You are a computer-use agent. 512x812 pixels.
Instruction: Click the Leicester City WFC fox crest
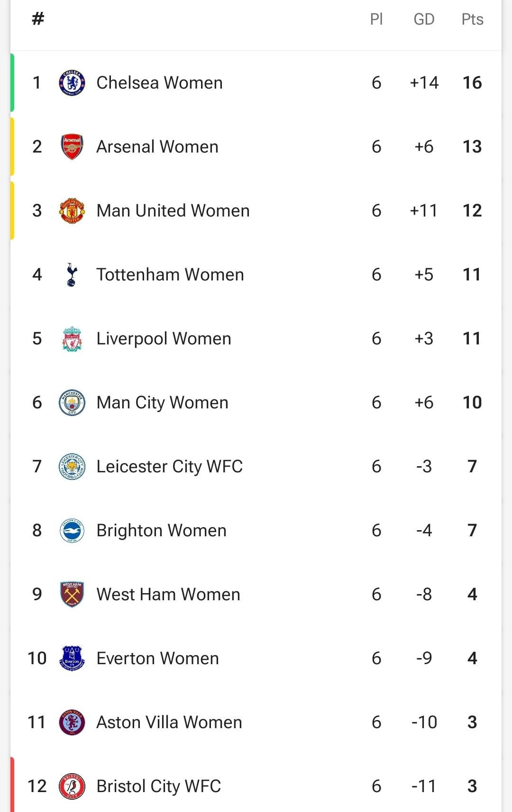(72, 467)
